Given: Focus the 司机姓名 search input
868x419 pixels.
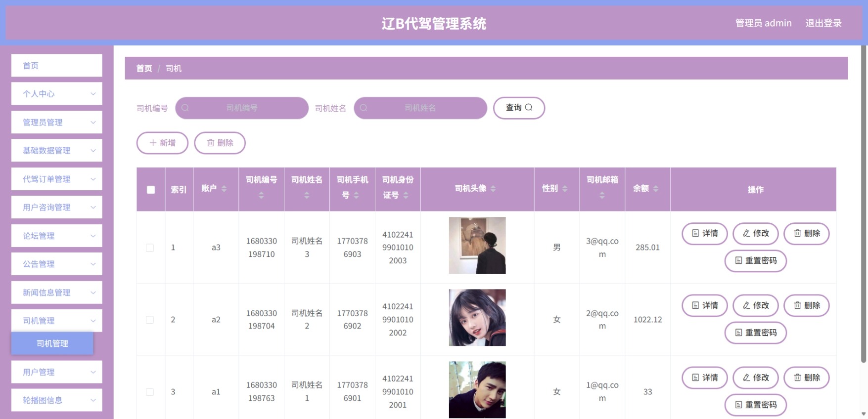Looking at the screenshot, I should pyautogui.click(x=420, y=108).
